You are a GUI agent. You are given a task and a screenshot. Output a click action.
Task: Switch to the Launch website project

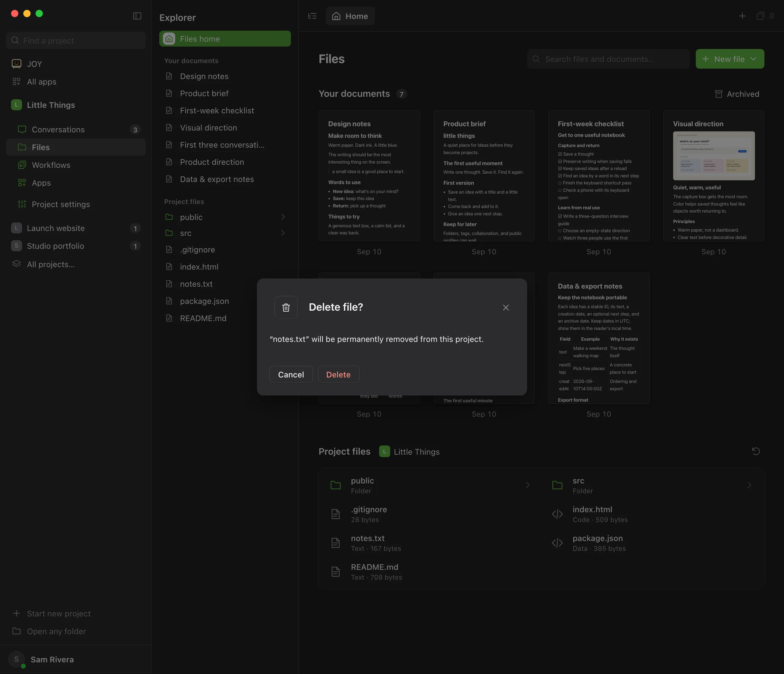click(76, 228)
